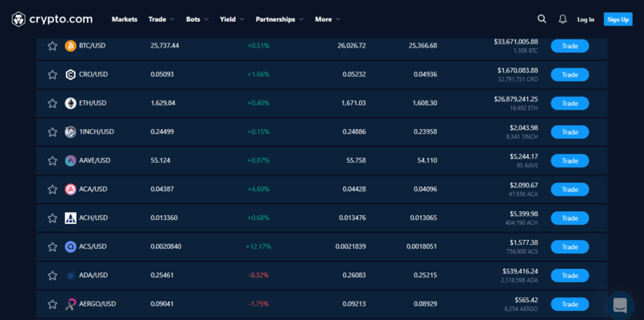This screenshot has height=320, width=644.
Task: Click the Sign Up button
Action: (617, 19)
